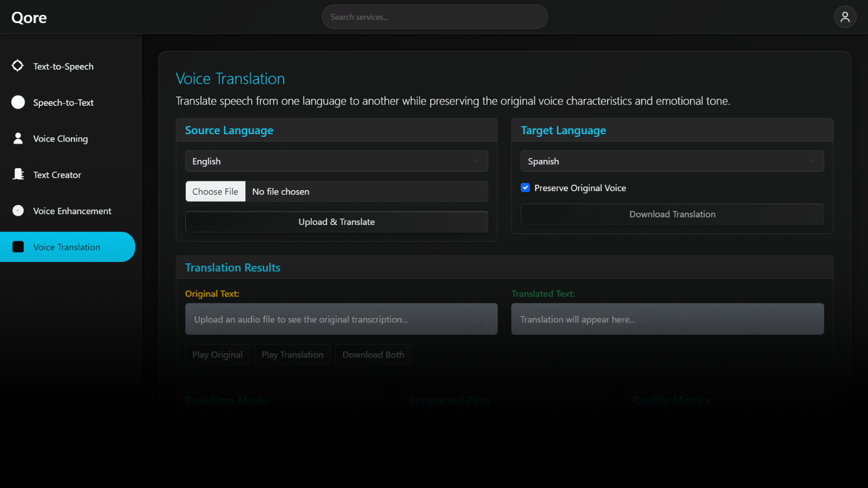Screen dimensions: 868x488
Task: Go to Voice Cloning menu item
Action: 61,139
